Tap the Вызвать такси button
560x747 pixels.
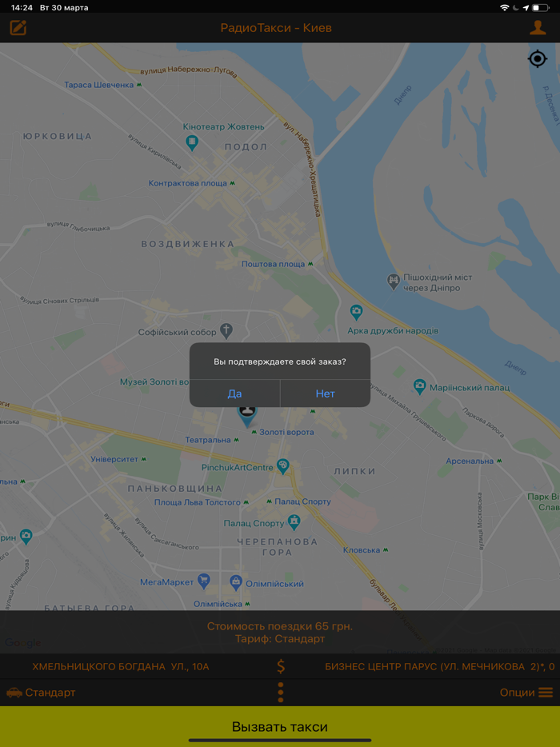[x=280, y=726]
